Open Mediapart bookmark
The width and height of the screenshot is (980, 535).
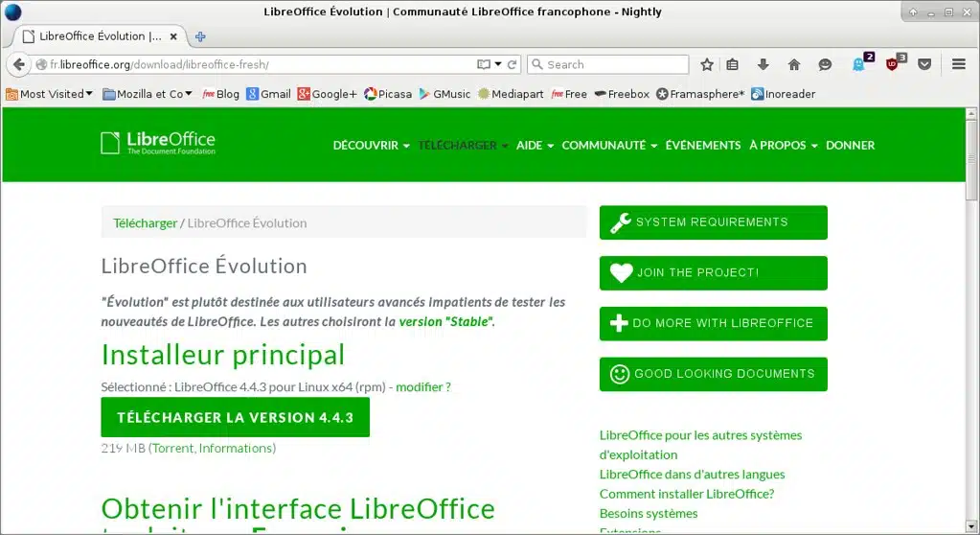[x=510, y=94]
